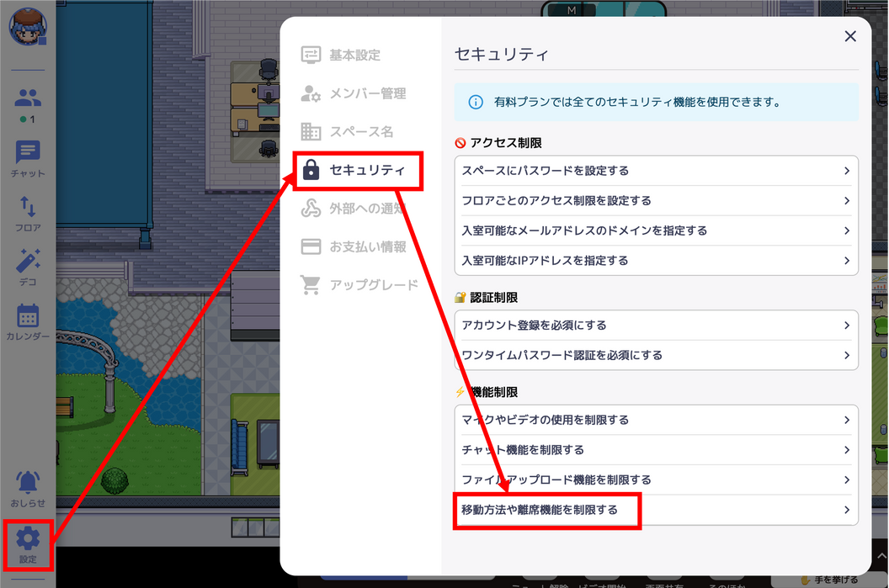
Task: Expand chevron for アカウント登録を必須にする
Action: point(846,326)
